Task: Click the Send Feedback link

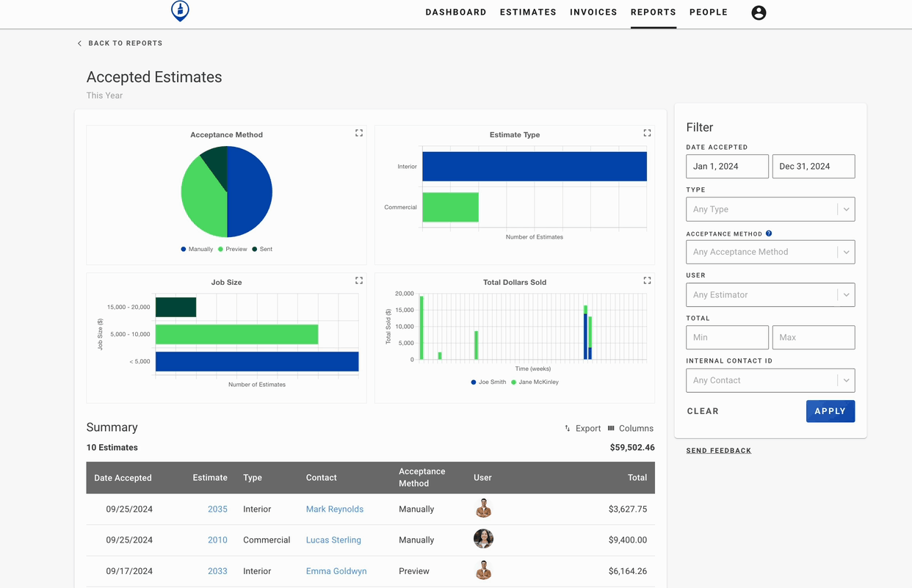Action: [x=719, y=451]
